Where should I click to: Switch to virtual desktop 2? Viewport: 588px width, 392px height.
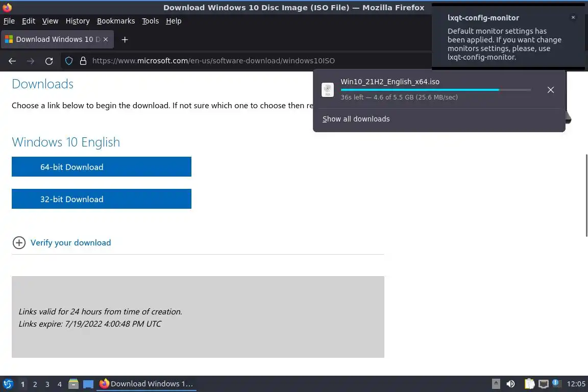[x=35, y=384]
